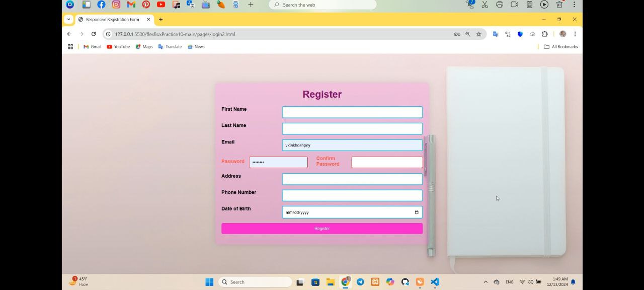Open a new tab with the plus button

click(161, 20)
